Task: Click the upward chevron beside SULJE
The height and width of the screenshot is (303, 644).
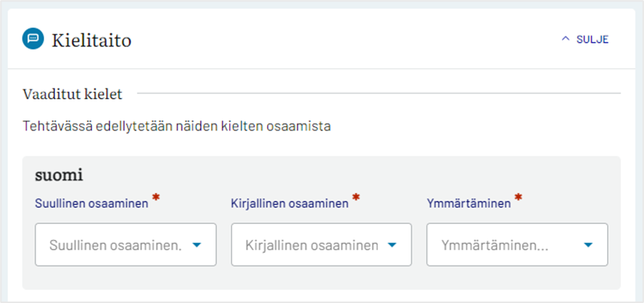Action: (x=566, y=39)
